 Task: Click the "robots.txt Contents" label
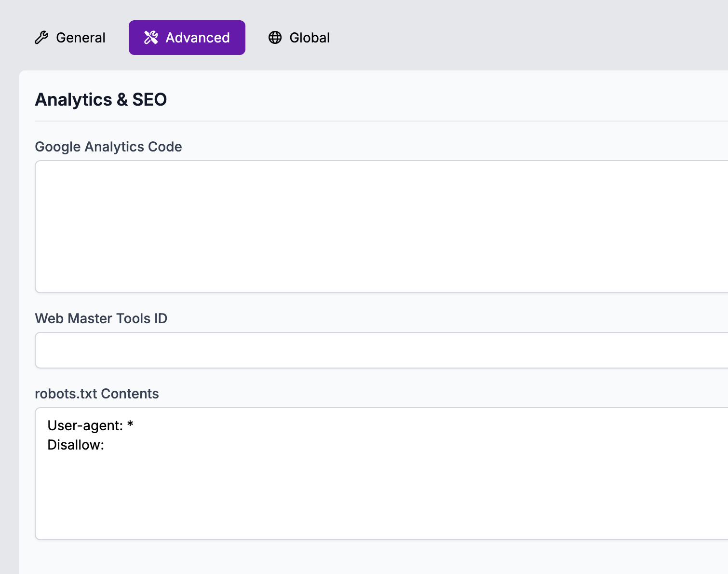[x=97, y=394]
